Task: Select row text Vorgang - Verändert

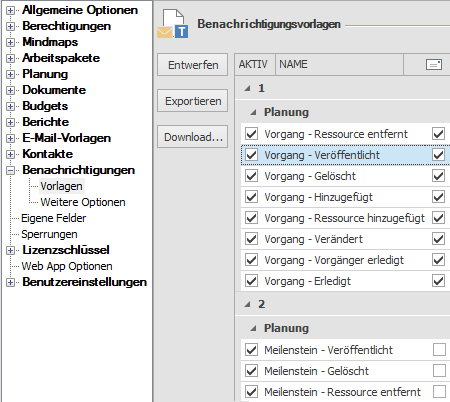Action: pyautogui.click(x=314, y=239)
